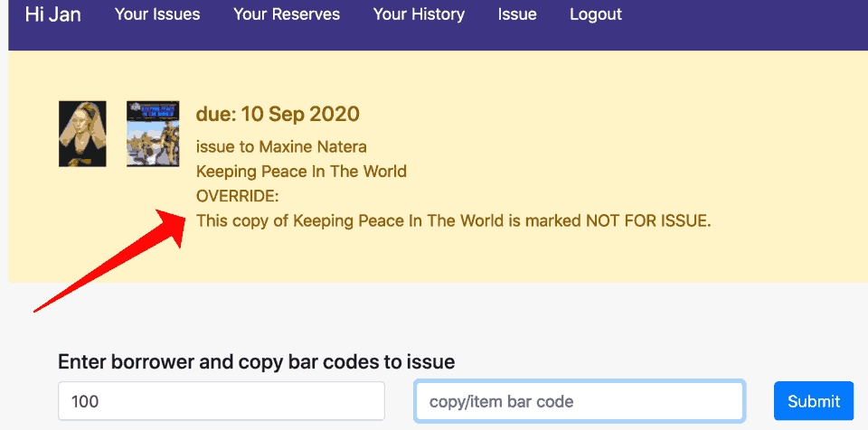Click the Enter borrower and copy bar codes label
This screenshot has width=868, height=430.
[x=256, y=362]
